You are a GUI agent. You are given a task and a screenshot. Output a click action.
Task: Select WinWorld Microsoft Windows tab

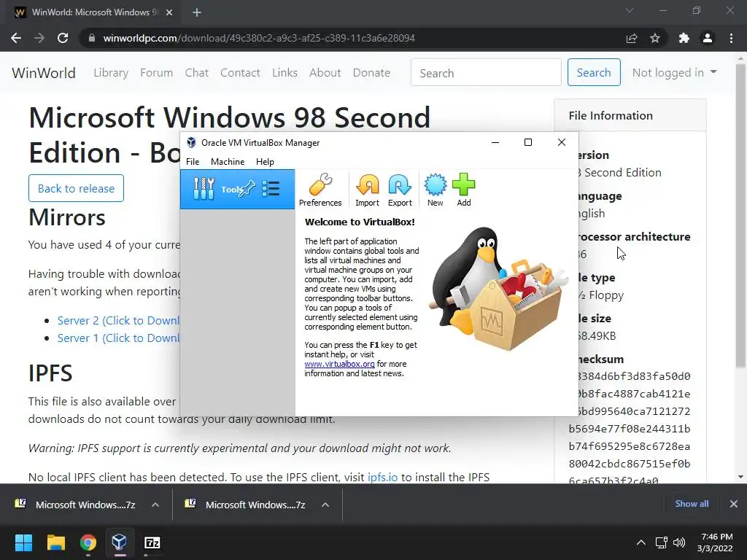tap(94, 12)
